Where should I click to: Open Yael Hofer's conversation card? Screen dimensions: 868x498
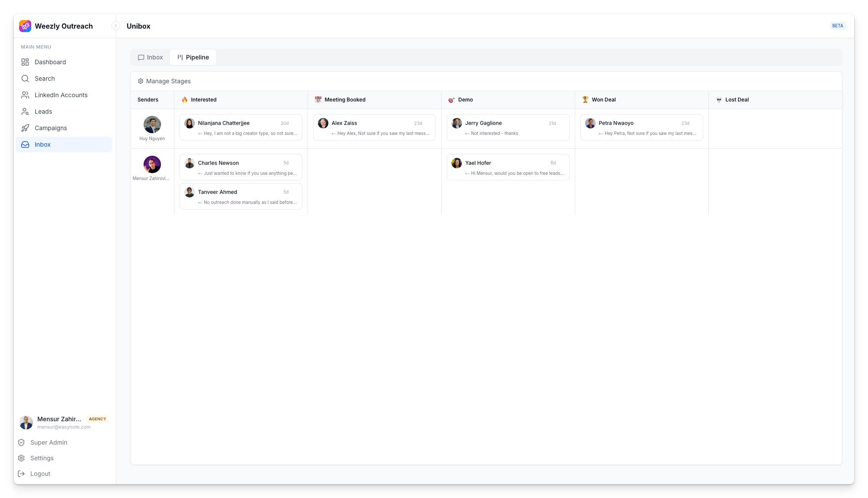[x=508, y=167]
